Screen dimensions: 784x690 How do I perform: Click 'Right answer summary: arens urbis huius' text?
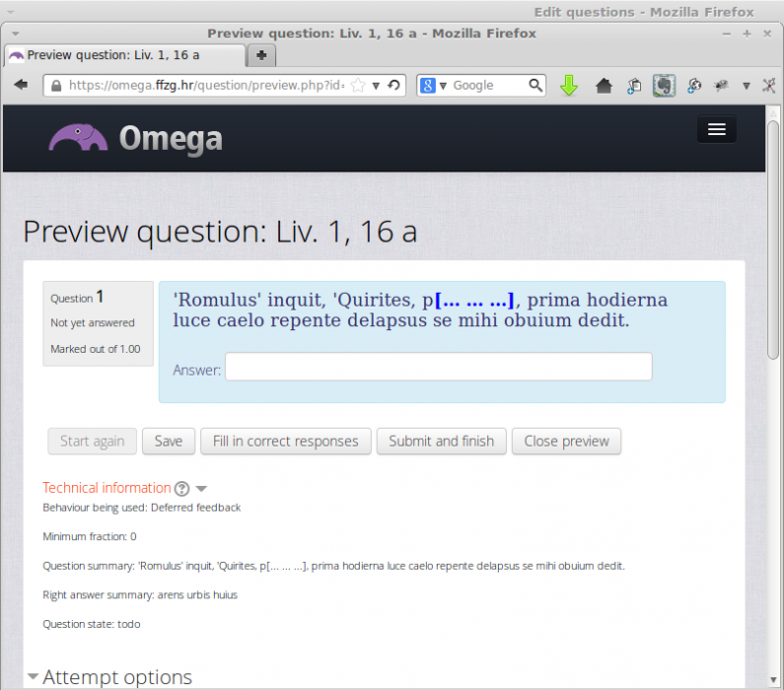(x=140, y=595)
